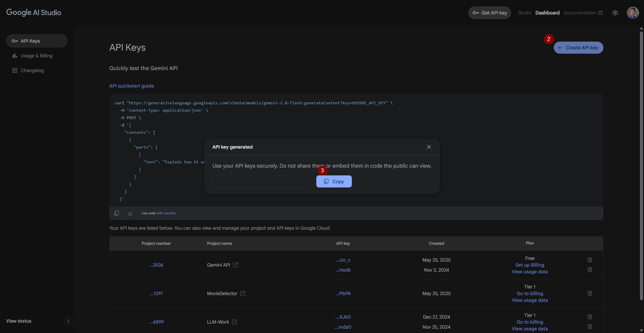This screenshot has width=644, height=333.
Task: View usage data for MovieSelector
Action: (530, 300)
